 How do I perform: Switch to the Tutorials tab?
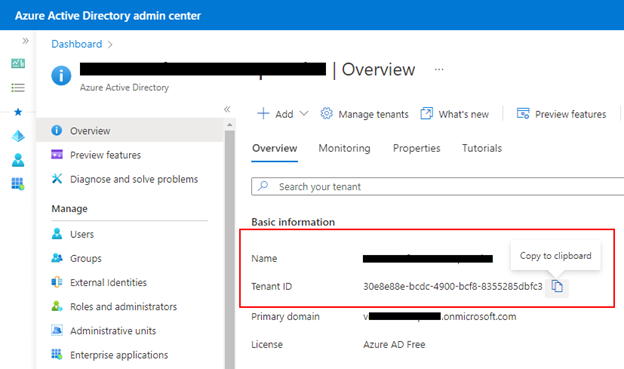tap(482, 148)
